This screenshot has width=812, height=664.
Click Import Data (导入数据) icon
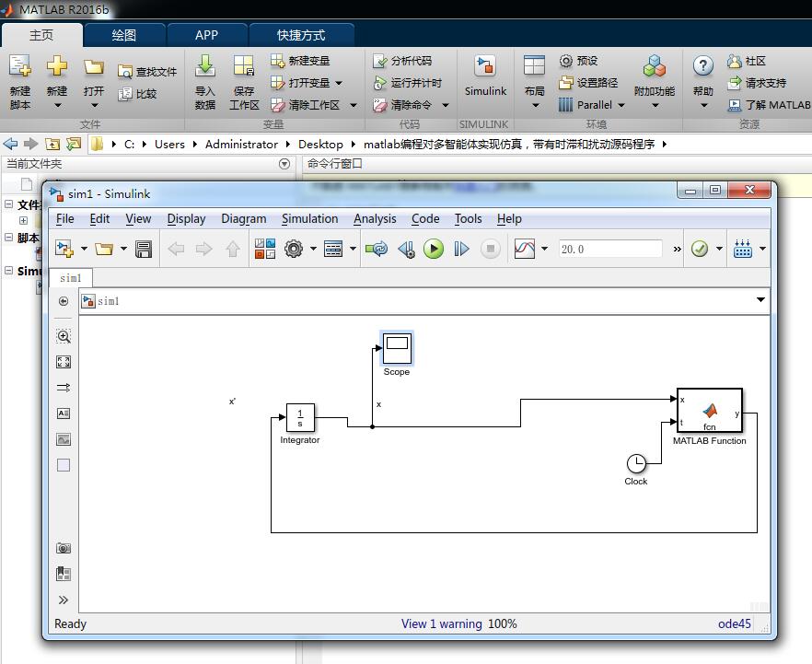tap(205, 82)
